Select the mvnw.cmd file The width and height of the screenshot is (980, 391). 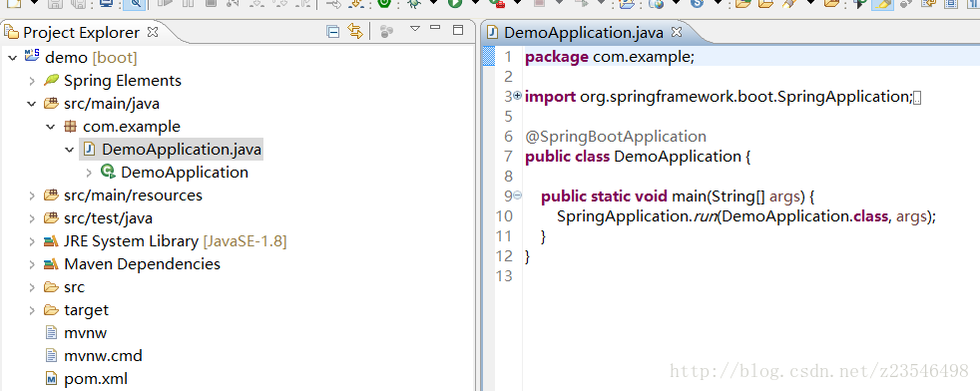pyautogui.click(x=103, y=356)
